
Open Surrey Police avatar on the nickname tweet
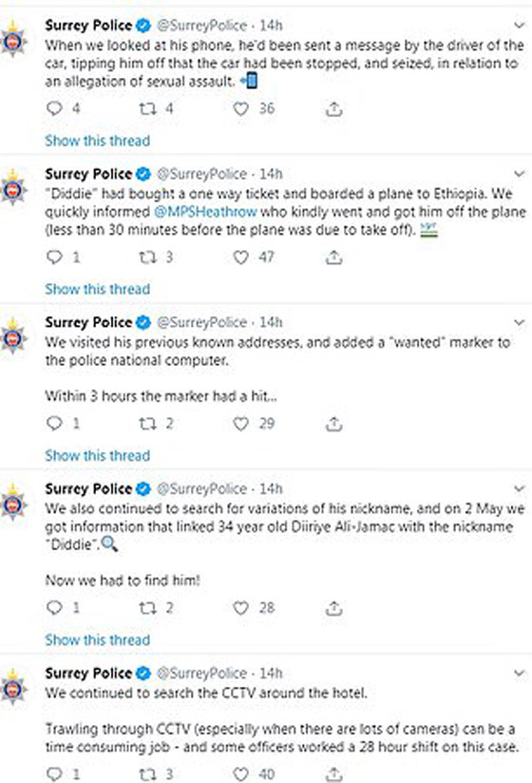click(x=13, y=504)
